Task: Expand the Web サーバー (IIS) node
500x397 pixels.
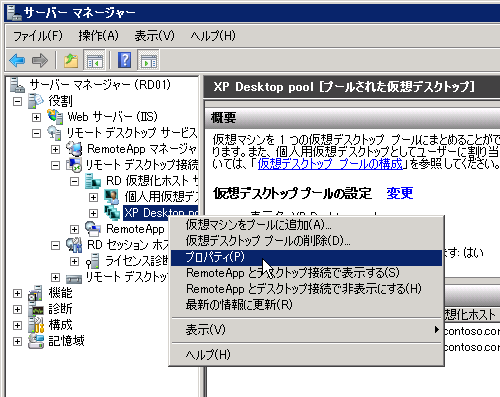Action: (x=36, y=117)
